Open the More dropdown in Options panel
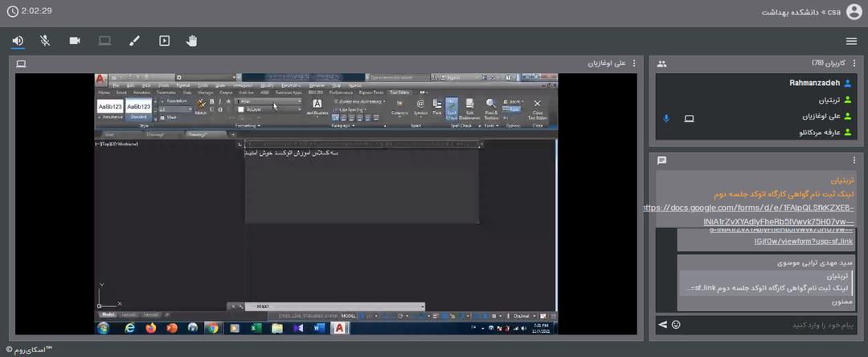This screenshot has width=868, height=357. [514, 102]
